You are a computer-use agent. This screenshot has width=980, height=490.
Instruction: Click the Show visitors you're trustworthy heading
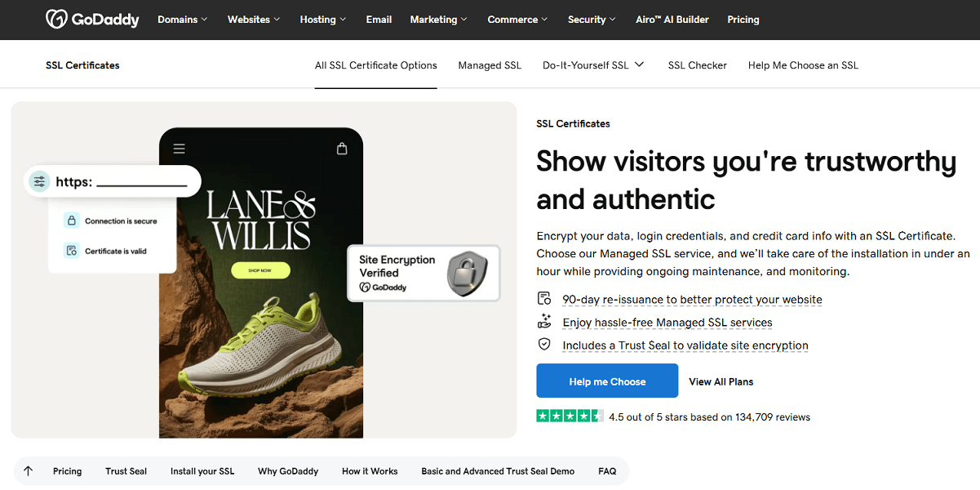[x=746, y=180]
